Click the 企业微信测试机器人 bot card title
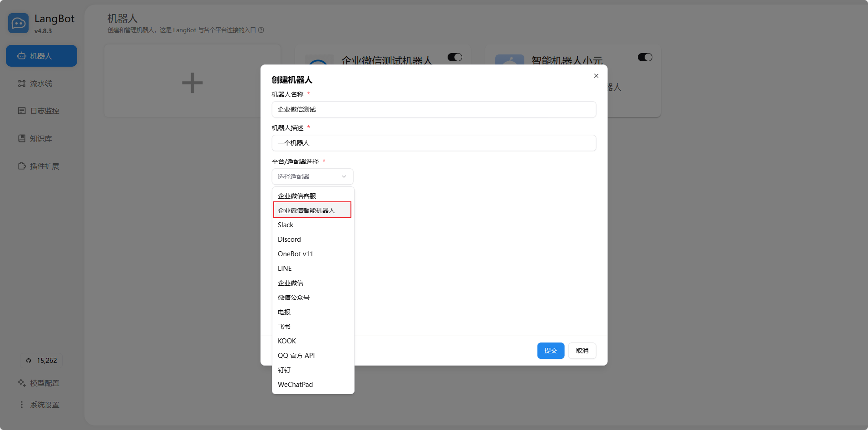 tap(387, 60)
